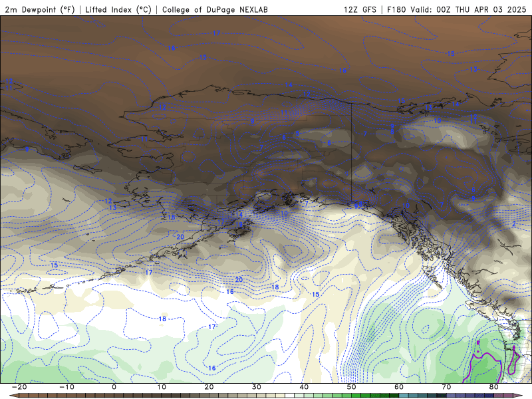532x399 pixels.
Task: Click the 60 label on the color legend
Action: pos(399,387)
